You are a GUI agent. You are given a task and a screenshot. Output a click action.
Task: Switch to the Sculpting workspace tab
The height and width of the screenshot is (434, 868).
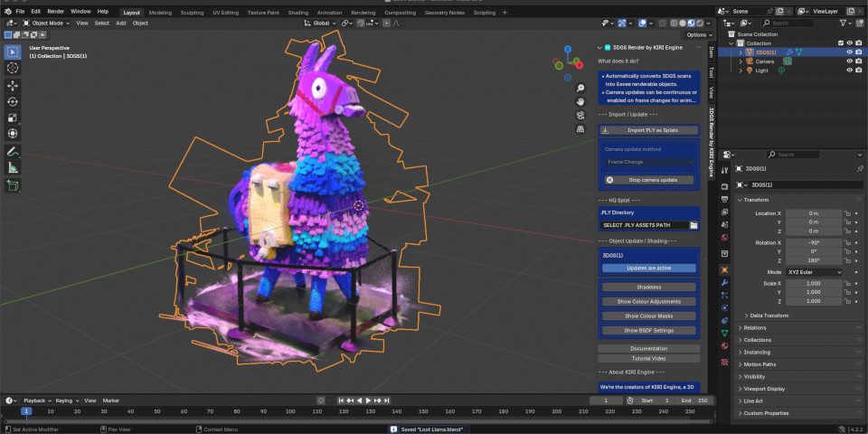click(x=192, y=13)
